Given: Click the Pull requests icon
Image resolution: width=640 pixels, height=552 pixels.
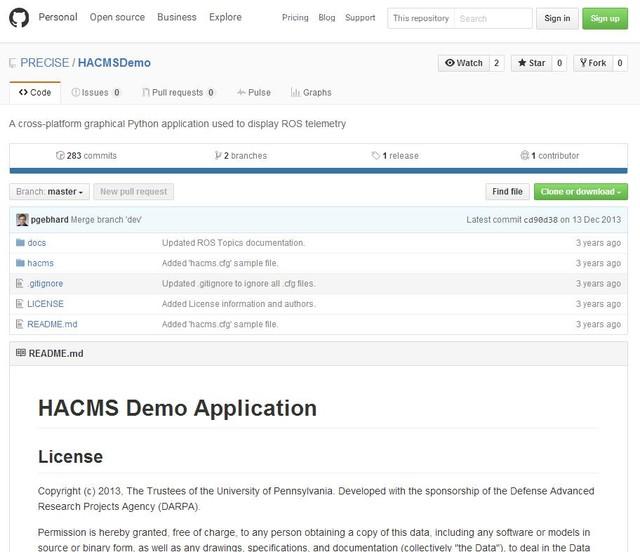Looking at the screenshot, I should coord(145,92).
